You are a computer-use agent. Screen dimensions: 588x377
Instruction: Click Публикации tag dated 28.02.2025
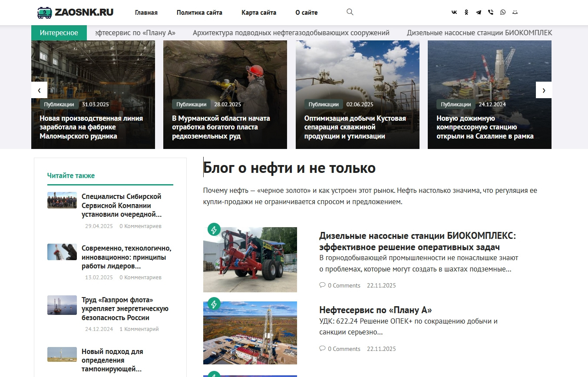(x=192, y=104)
